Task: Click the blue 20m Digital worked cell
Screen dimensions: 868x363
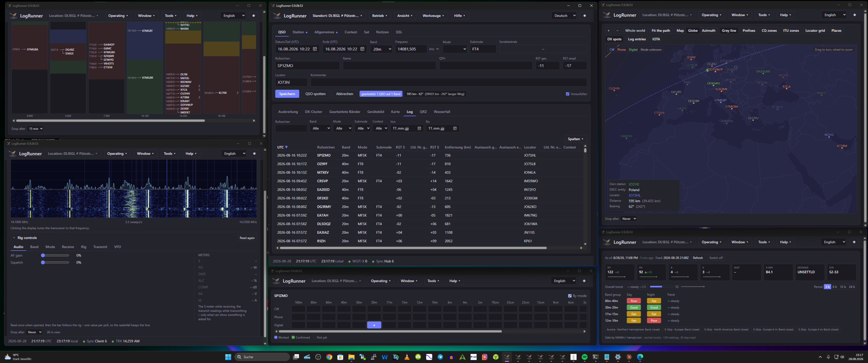Action: pyautogui.click(x=374, y=325)
